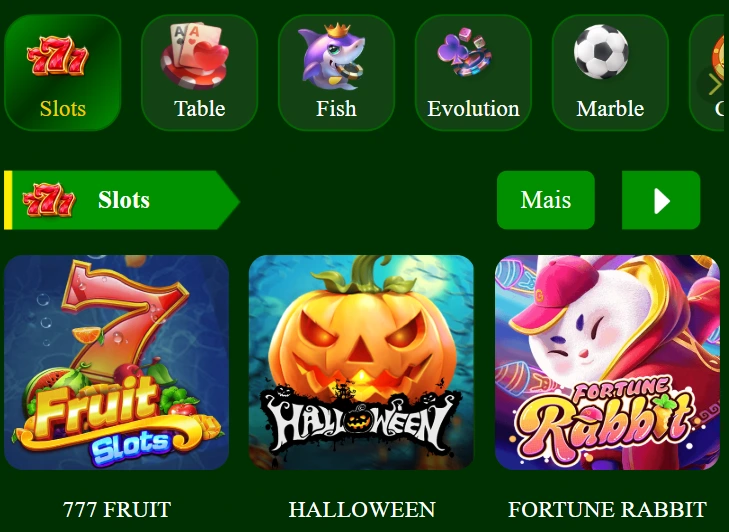Click the playing cards Table icon

point(195,56)
